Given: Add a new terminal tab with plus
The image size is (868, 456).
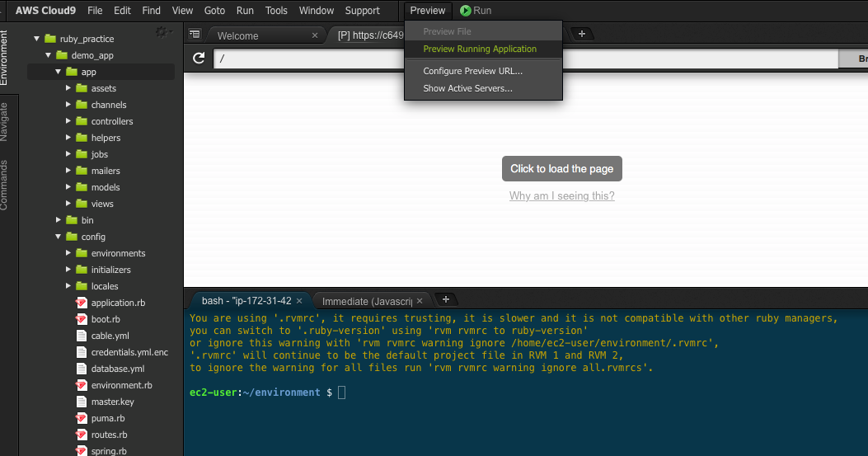Looking at the screenshot, I should pos(446,299).
